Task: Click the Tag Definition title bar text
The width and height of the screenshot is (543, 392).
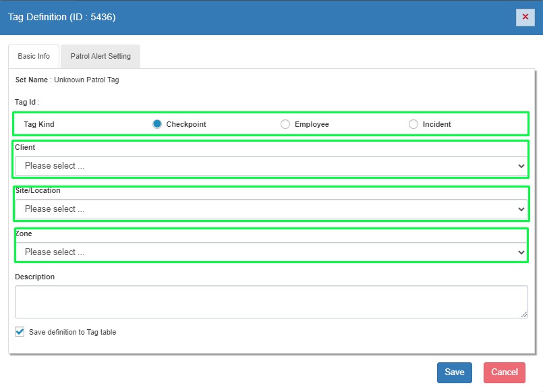Action: point(62,17)
